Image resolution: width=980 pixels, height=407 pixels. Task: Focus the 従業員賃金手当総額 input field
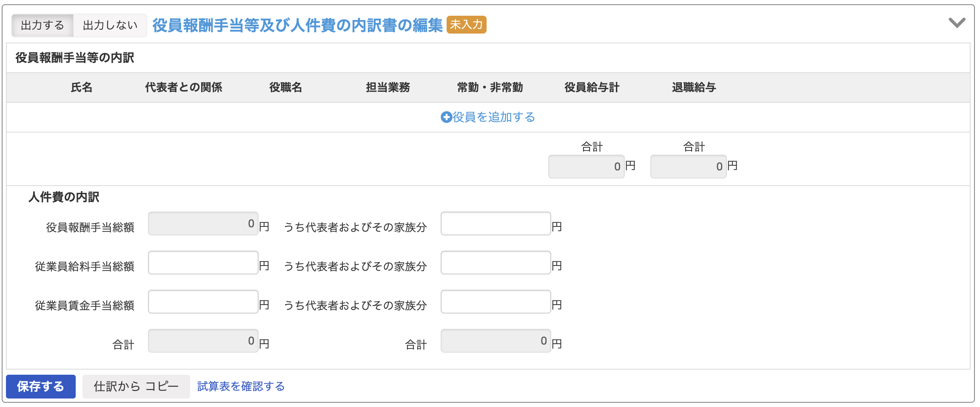[203, 302]
